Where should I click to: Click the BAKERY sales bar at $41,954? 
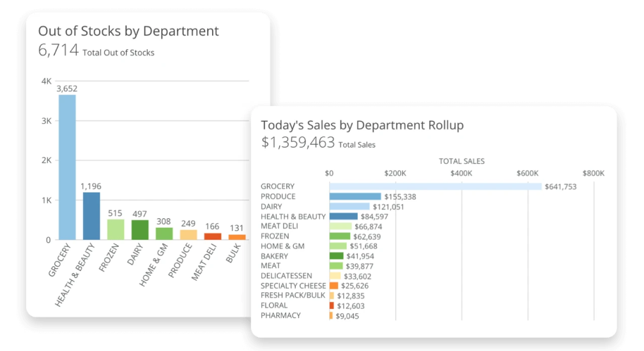pyautogui.click(x=336, y=256)
